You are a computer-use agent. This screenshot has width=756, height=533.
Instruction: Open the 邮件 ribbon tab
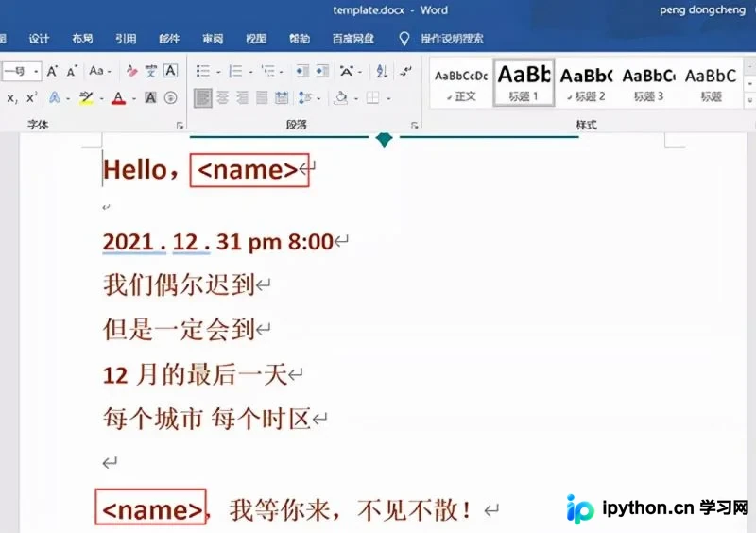pyautogui.click(x=169, y=39)
